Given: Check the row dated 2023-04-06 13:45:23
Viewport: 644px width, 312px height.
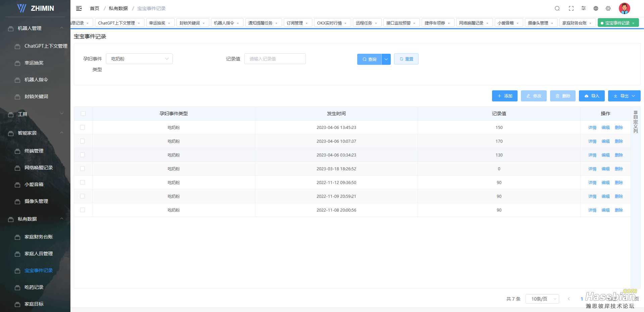Looking at the screenshot, I should [83, 127].
